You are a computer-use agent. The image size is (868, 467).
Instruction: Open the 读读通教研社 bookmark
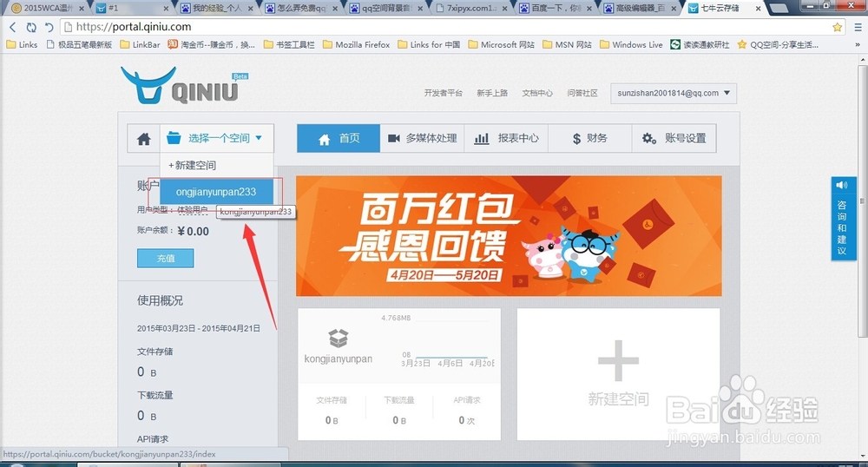(700, 45)
